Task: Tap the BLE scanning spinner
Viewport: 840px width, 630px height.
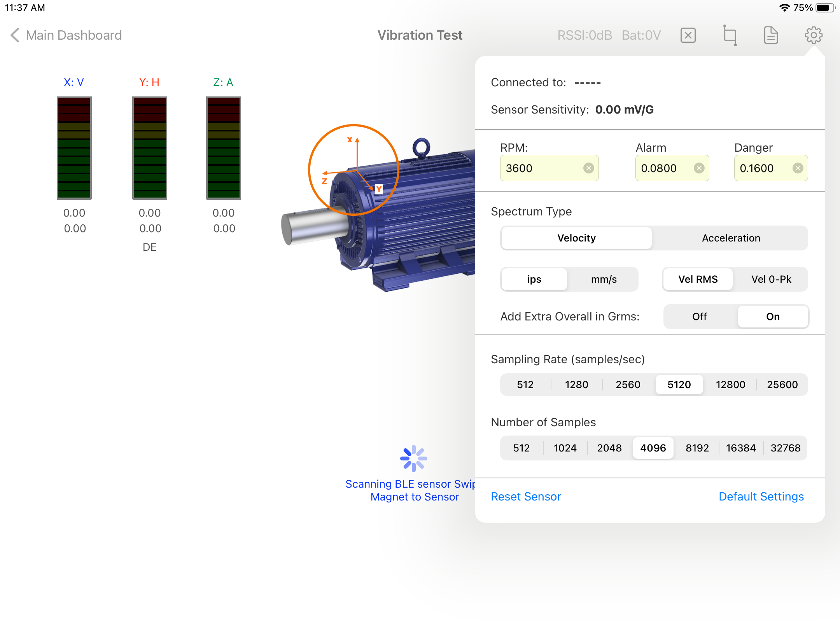Action: coord(414,458)
